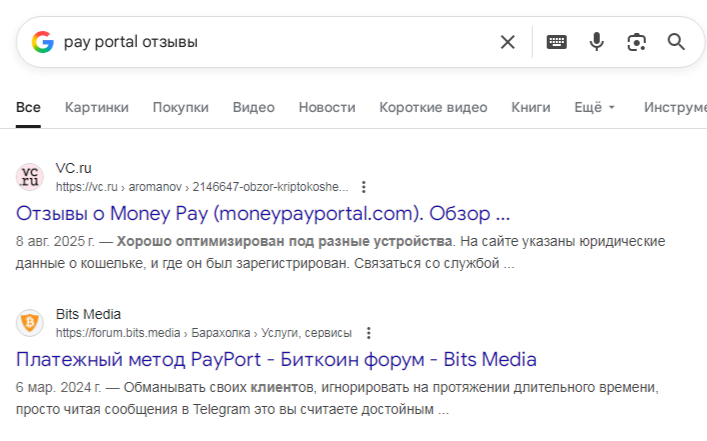Click the VC.ru site favicon
The width and height of the screenshot is (707, 441).
30,177
